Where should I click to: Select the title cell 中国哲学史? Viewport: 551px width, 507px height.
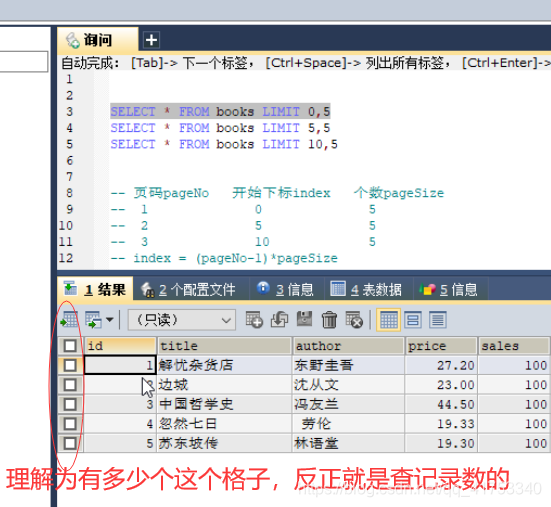(x=225, y=404)
